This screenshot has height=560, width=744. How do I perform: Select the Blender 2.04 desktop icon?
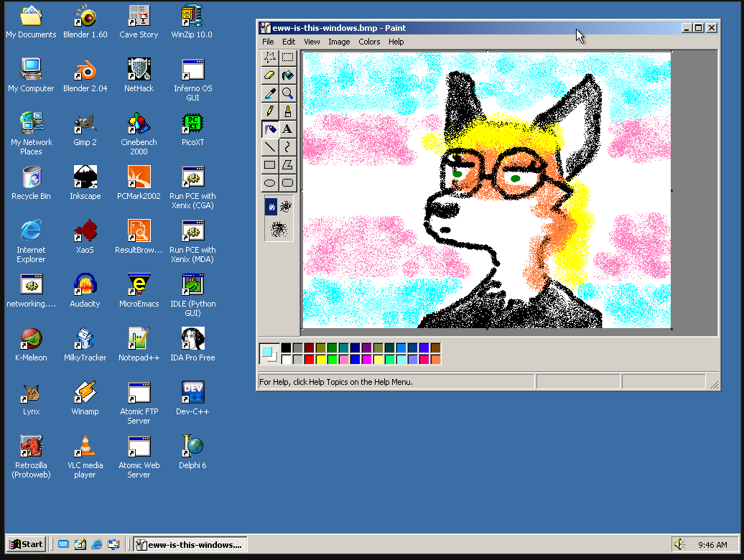coord(85,76)
